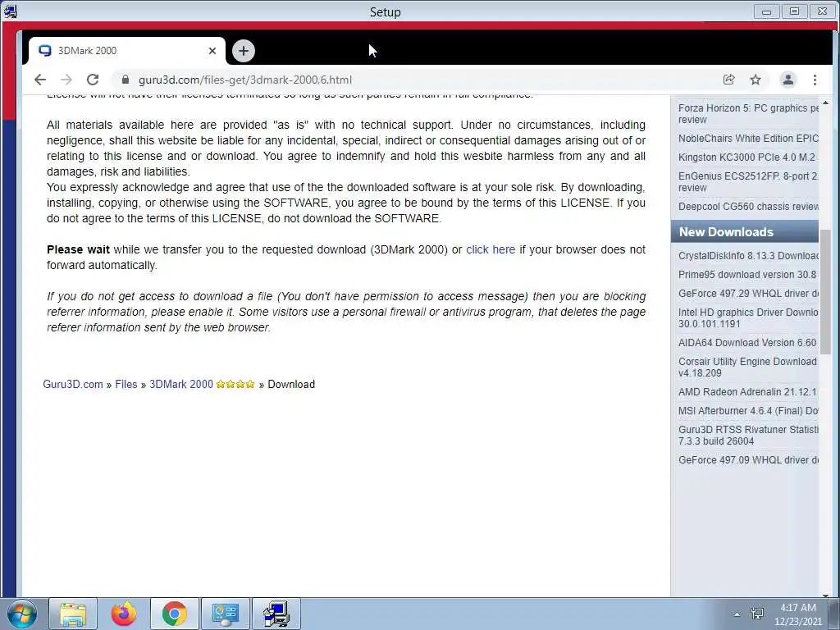
Task: Click the padlock site info icon
Action: point(126,80)
